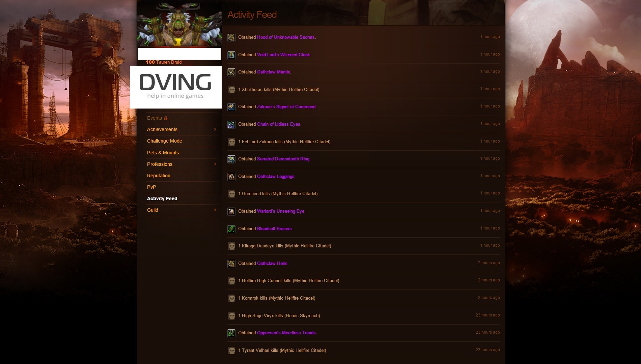Click '1 Kormrok kills (Mythic Hellfire Citadel)' text
641x364 pixels.
(277, 298)
